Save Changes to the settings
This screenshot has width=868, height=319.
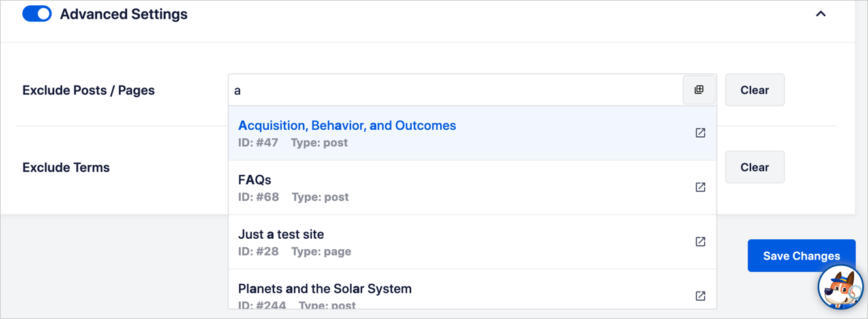(x=801, y=256)
